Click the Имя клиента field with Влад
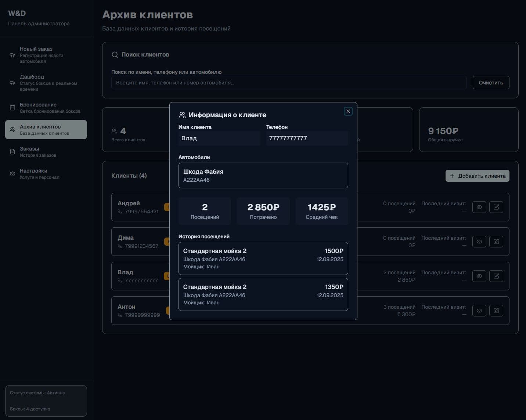The width and height of the screenshot is (526, 420). coord(219,138)
